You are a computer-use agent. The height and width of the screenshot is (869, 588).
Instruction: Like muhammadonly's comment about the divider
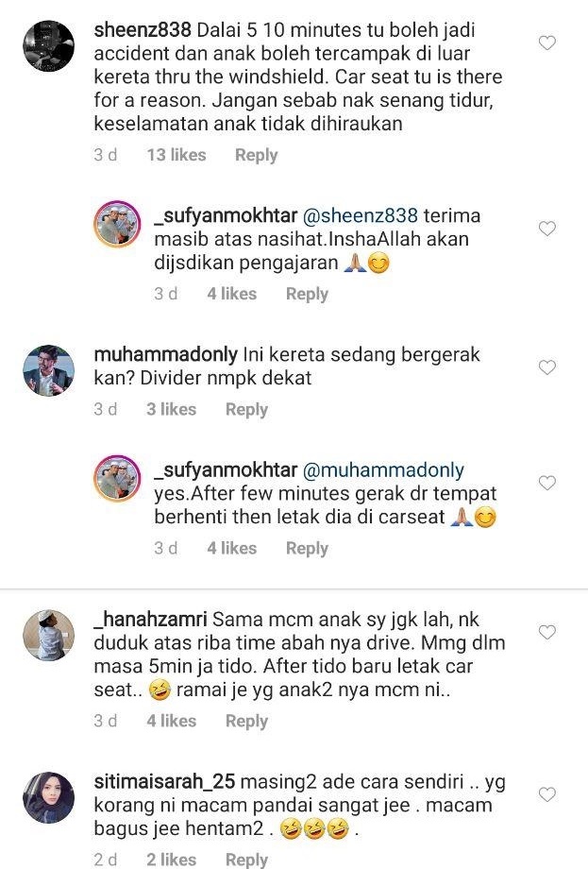pyautogui.click(x=547, y=367)
